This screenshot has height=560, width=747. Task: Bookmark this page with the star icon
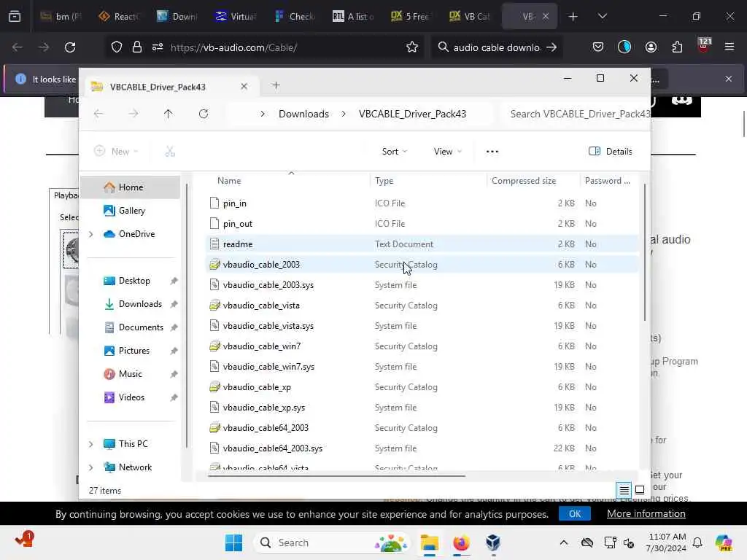click(x=412, y=47)
